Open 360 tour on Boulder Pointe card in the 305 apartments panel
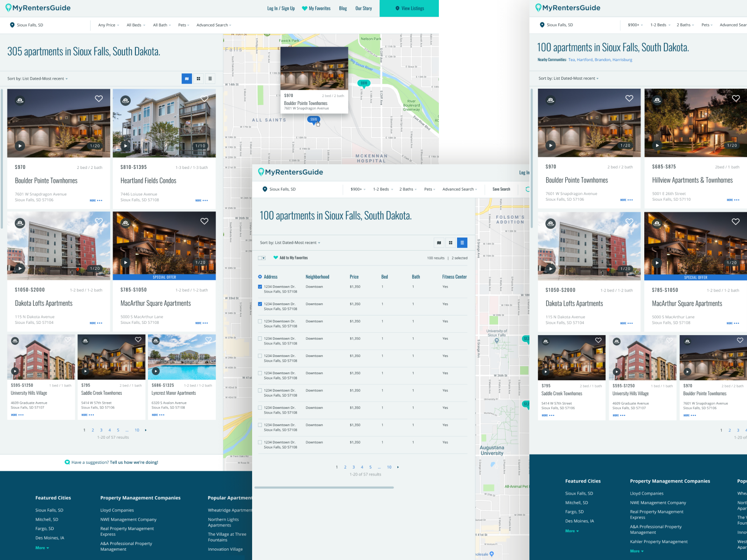The height and width of the screenshot is (560, 747). tap(20, 100)
